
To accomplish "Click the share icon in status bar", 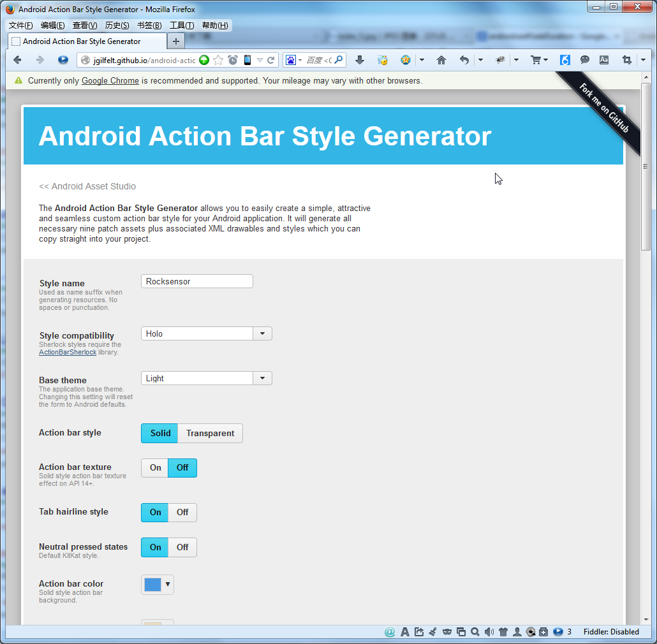I will [x=418, y=632].
